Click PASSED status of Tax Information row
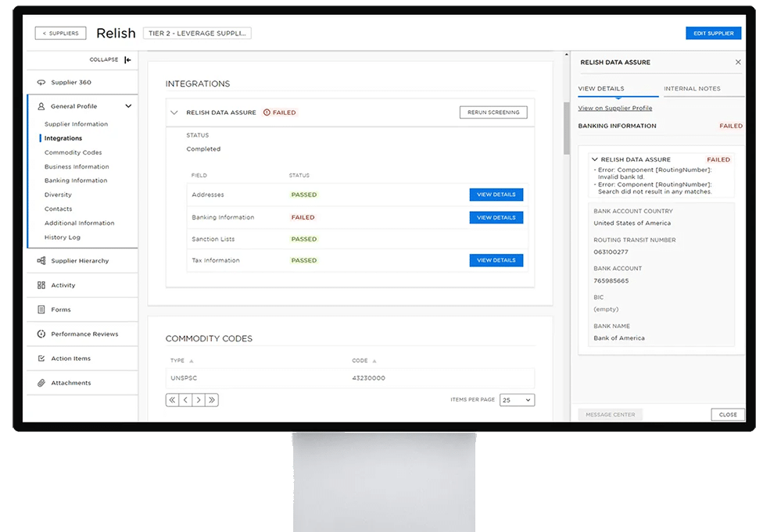The height and width of the screenshot is (532, 763). [303, 260]
